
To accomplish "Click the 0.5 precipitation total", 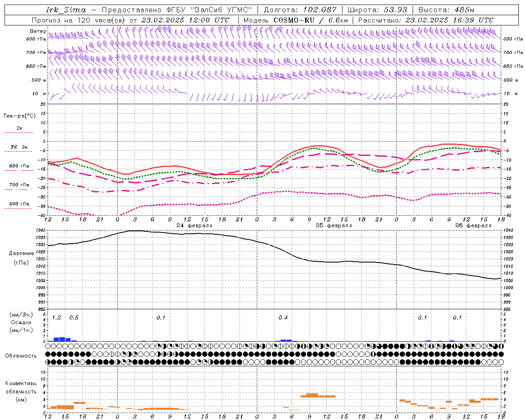I will pos(74,317).
